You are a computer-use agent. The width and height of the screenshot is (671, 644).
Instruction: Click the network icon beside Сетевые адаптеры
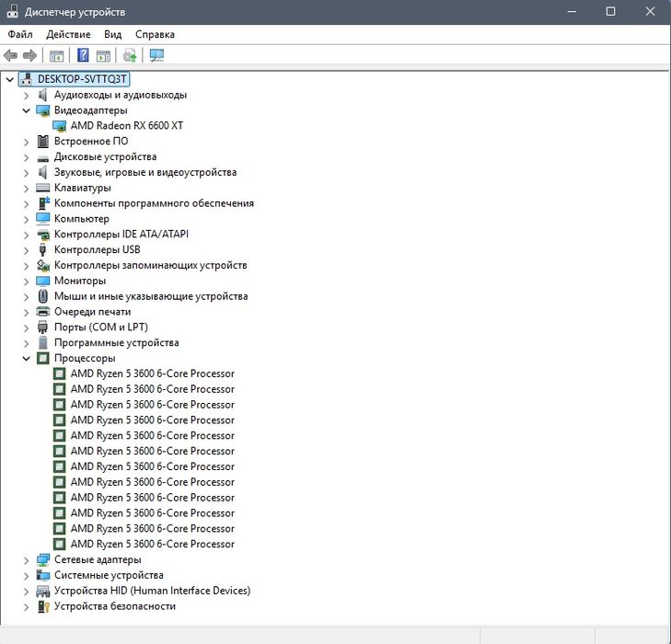pos(42,559)
